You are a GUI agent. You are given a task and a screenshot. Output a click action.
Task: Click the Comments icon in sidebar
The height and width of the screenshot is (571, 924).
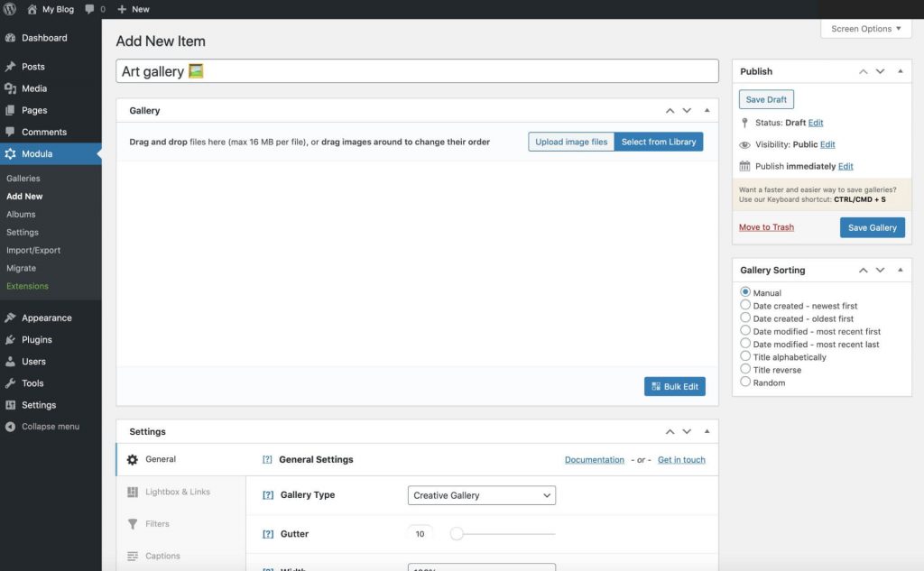coord(10,132)
